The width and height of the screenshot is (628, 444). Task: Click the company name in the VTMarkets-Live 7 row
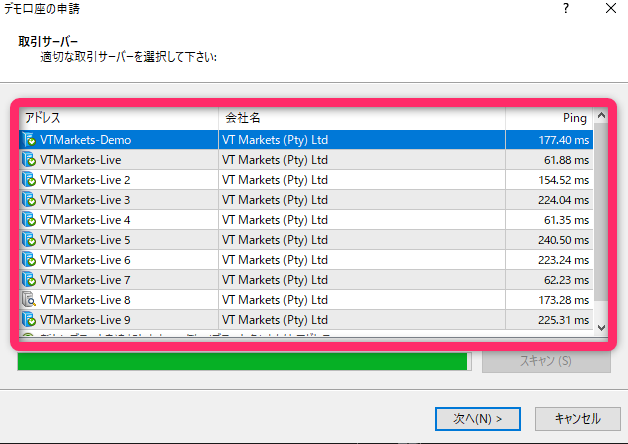coord(275,280)
